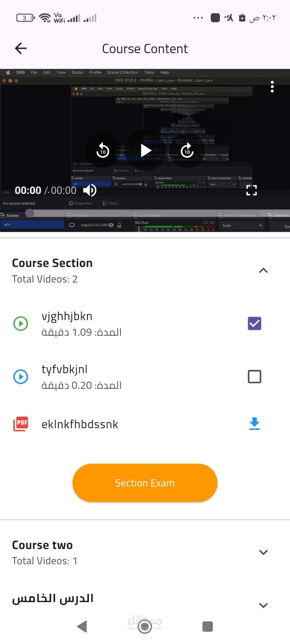Play the vjghhjbkn lesson via green icon
Viewport: 290px width, 644px height.
tap(21, 323)
